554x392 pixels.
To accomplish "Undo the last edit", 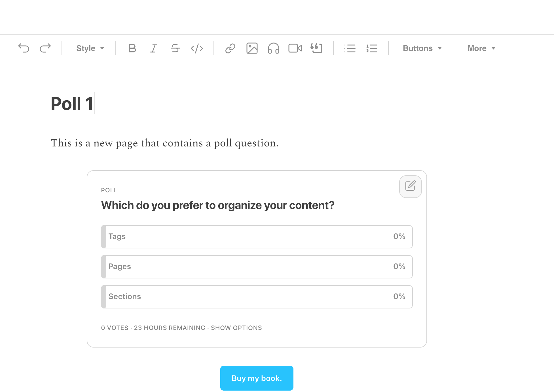I will (24, 48).
